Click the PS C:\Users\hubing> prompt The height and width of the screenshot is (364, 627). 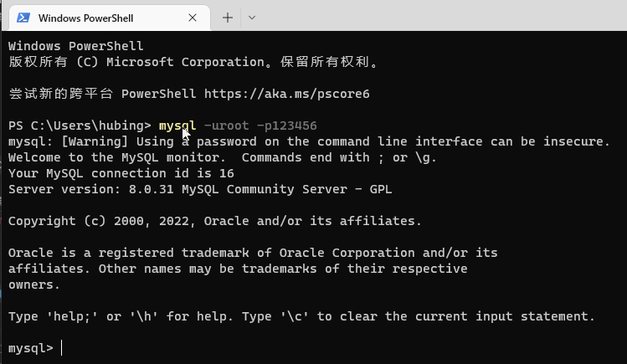(80, 126)
